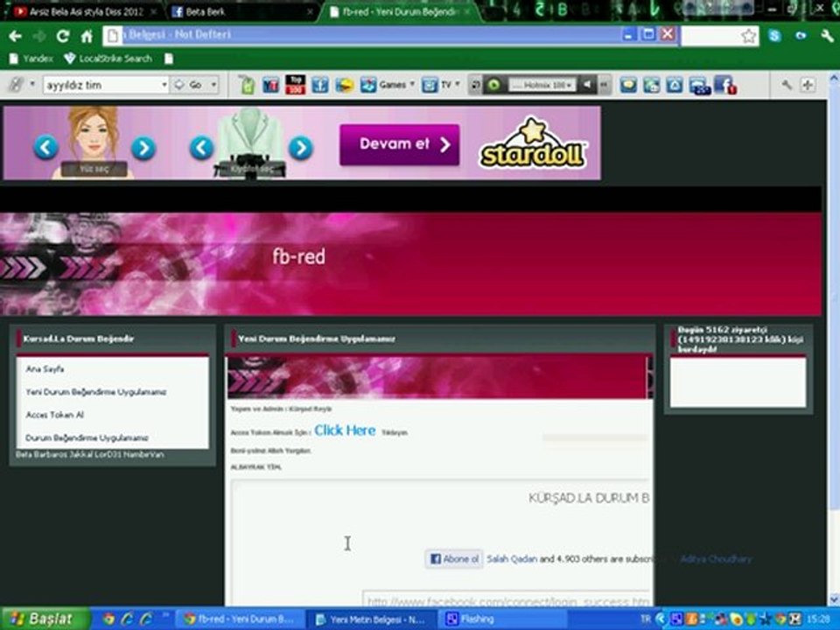Screen dimensions: 840x630
Task: Select next outfit in Stardoll ad
Action: pos(300,148)
